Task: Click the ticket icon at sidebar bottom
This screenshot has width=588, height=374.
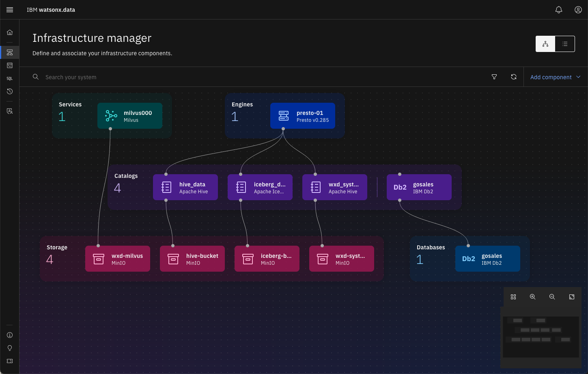Action: pos(10,361)
